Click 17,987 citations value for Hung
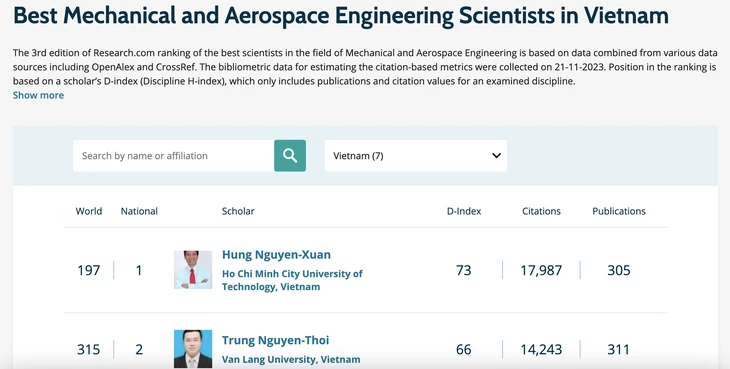The width and height of the screenshot is (730, 369). tap(541, 270)
